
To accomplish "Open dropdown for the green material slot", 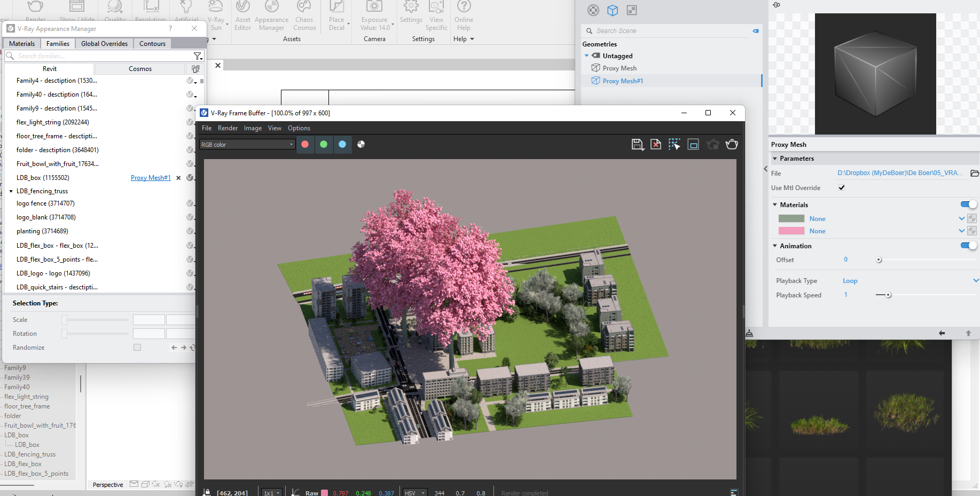I will 962,218.
